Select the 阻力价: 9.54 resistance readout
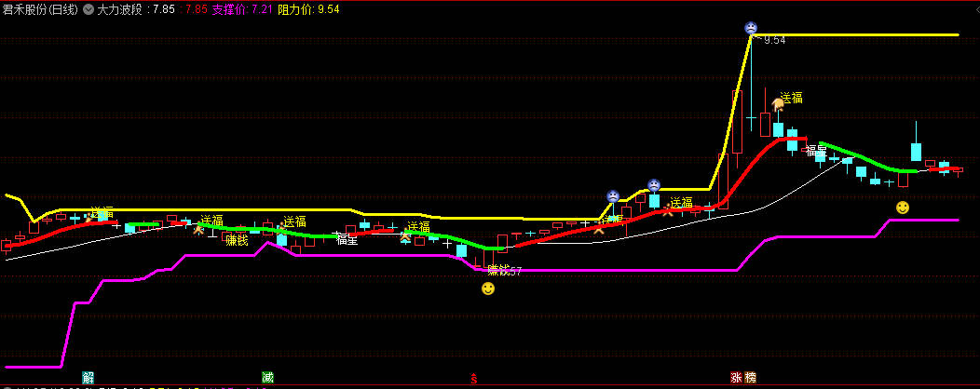 click(x=308, y=10)
